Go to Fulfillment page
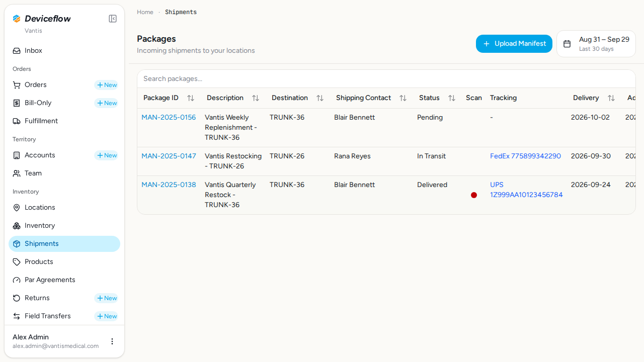The height and width of the screenshot is (362, 644). 64,121
